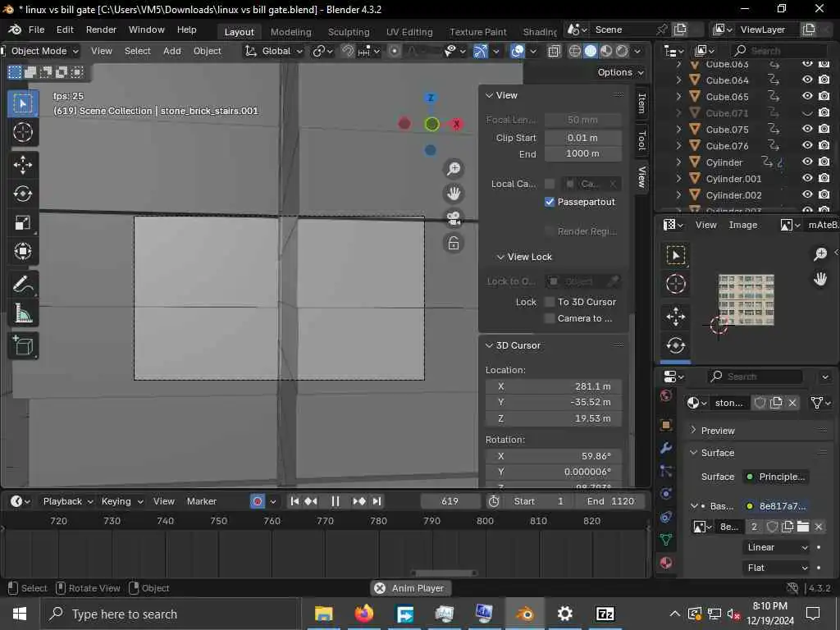Click the blue Z axis gizmo ball
Viewport: 840px width, 630px height.
coord(431,98)
